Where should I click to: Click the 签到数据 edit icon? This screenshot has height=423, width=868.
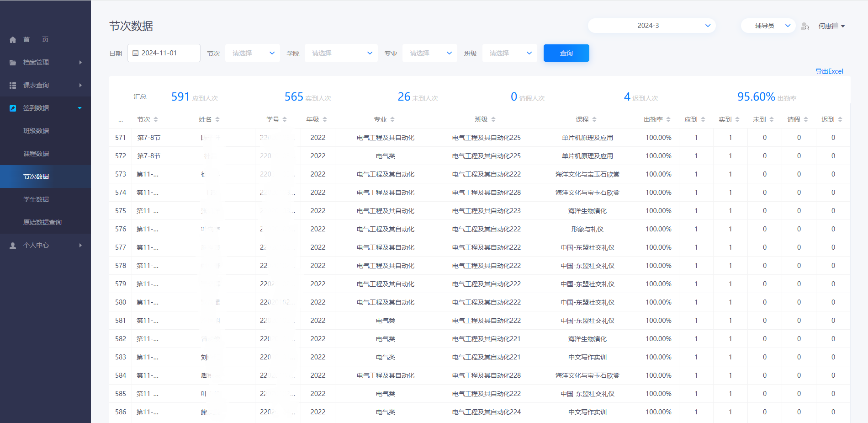(13, 108)
